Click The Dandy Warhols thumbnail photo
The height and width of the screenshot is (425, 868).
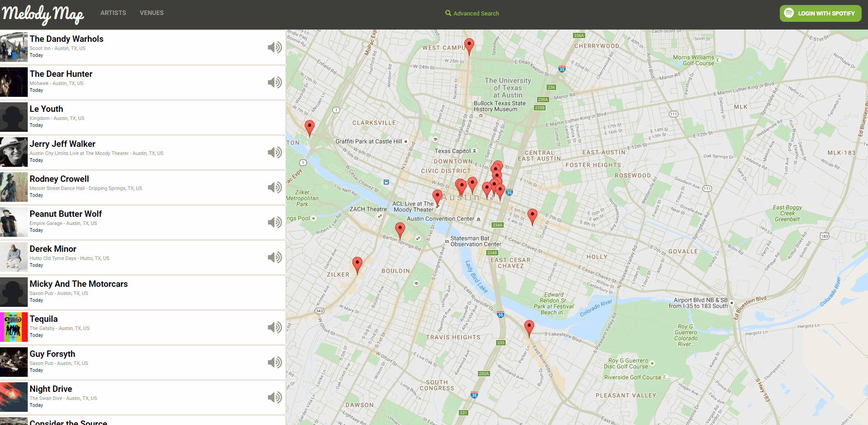coord(14,47)
